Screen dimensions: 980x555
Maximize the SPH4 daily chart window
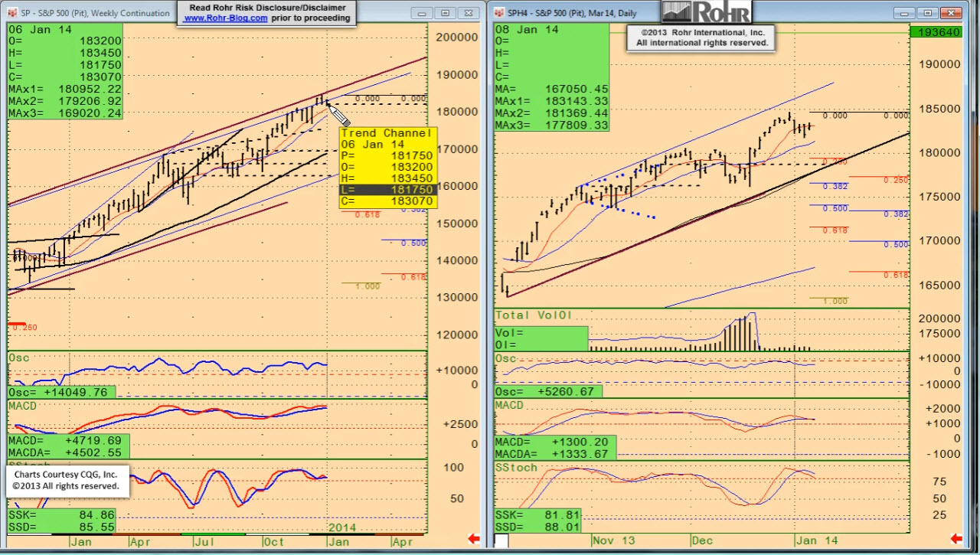click(x=928, y=13)
